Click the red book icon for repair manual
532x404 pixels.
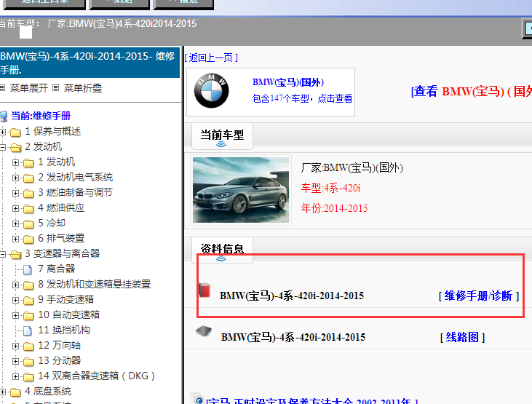point(205,290)
